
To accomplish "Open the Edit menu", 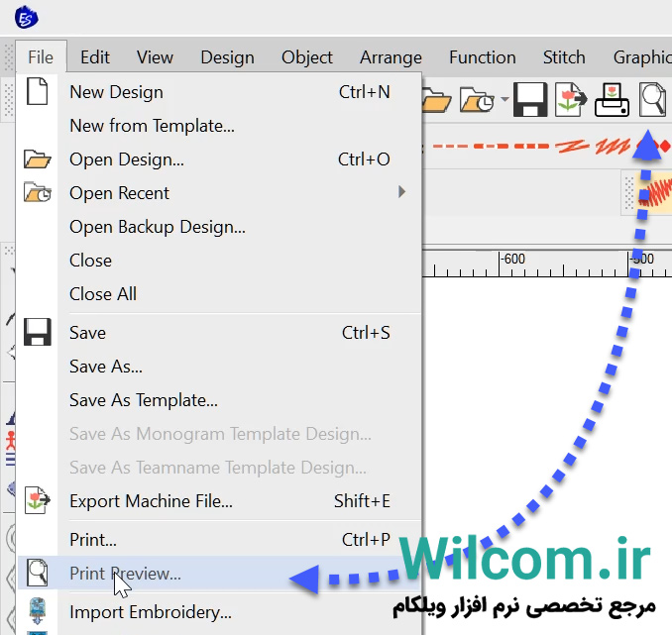I will [95, 57].
